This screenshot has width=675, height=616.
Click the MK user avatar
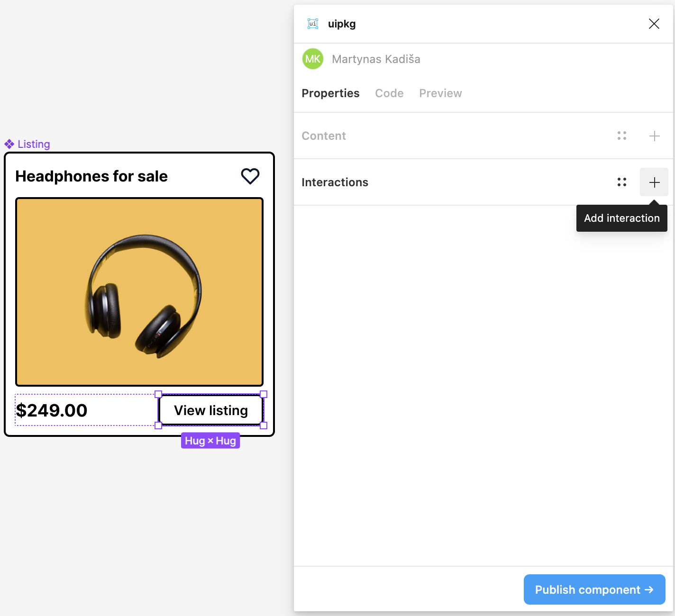(313, 59)
